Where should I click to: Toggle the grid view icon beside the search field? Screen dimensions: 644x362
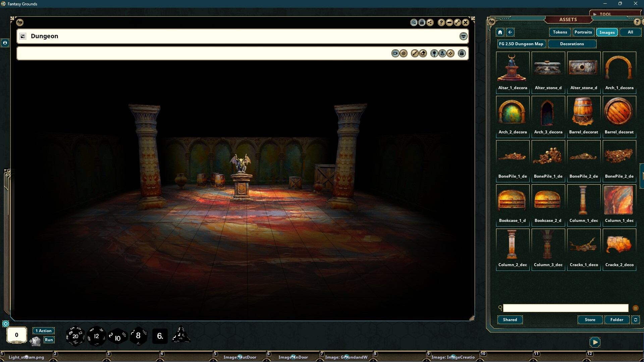pyautogui.click(x=636, y=308)
